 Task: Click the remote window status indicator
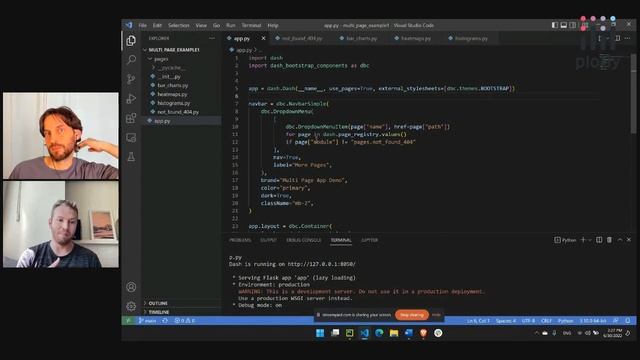[128, 321]
